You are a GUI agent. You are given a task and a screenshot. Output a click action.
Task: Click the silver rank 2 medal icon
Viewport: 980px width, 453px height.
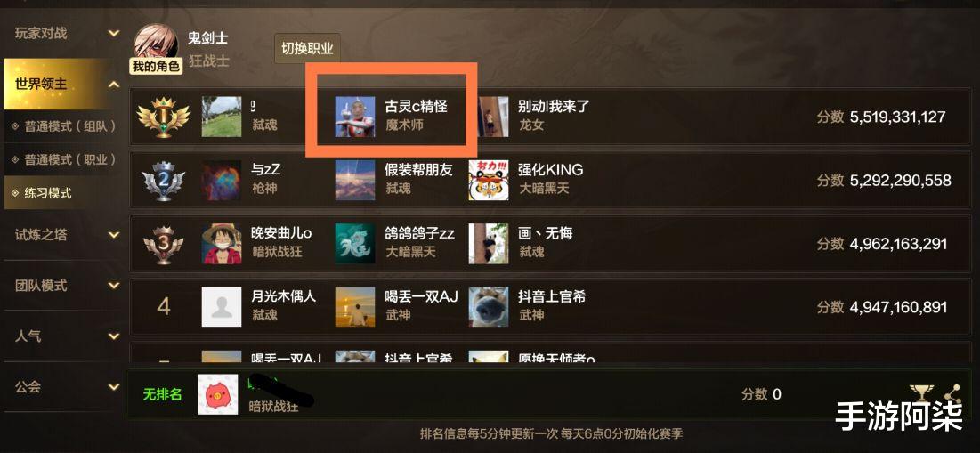(x=163, y=181)
